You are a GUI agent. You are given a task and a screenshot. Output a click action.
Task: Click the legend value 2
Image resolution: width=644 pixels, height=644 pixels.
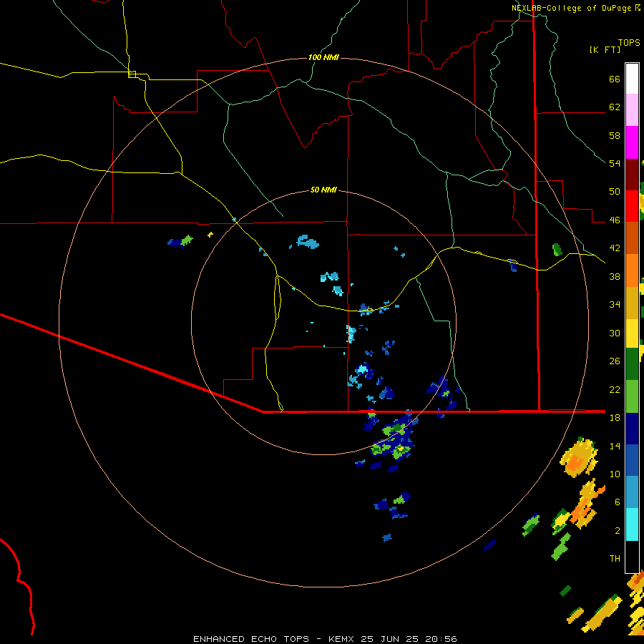pyautogui.click(x=618, y=531)
